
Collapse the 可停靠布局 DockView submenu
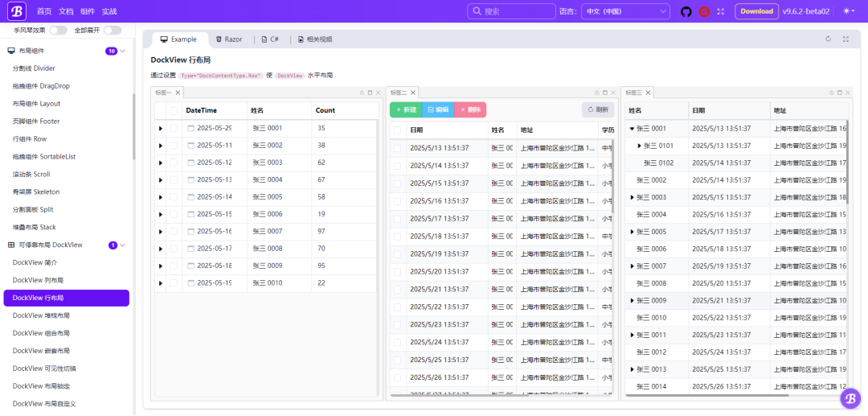click(123, 245)
